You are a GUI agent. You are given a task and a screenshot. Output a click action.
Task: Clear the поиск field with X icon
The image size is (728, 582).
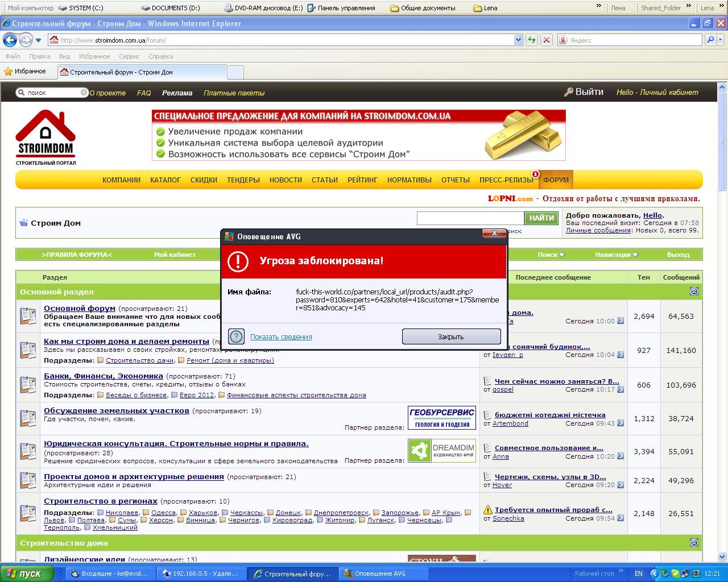click(x=84, y=92)
